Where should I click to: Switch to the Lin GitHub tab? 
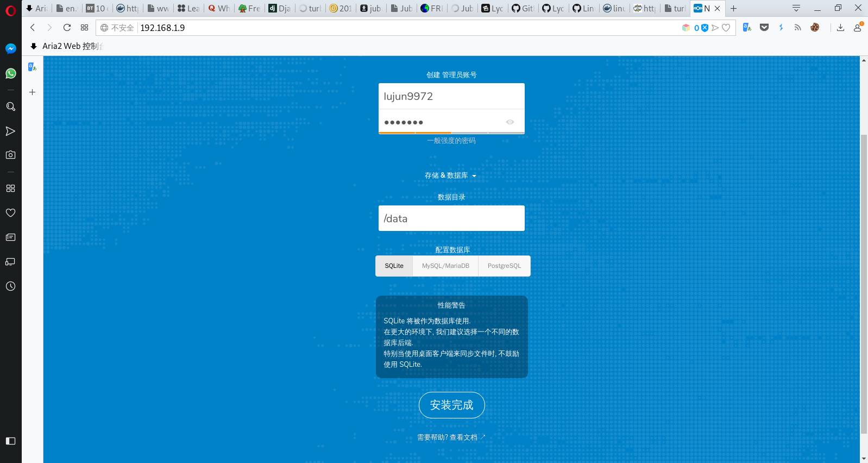point(583,8)
